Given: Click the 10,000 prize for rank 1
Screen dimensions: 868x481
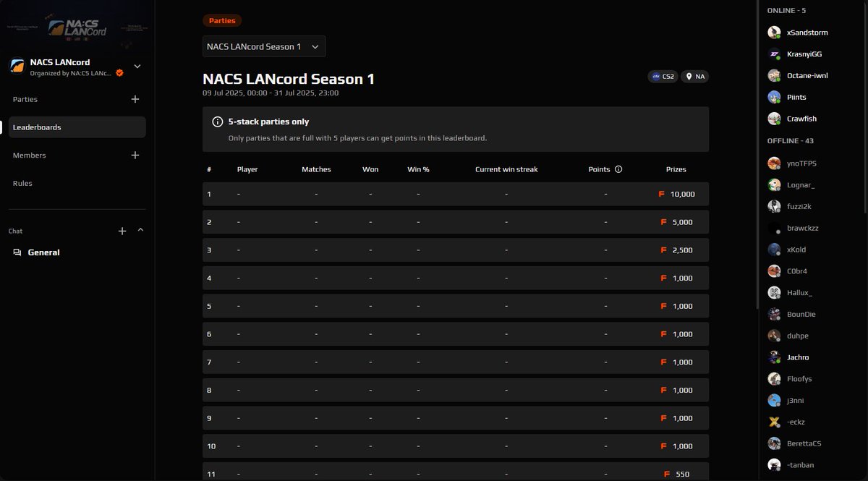Looking at the screenshot, I should (x=682, y=194).
